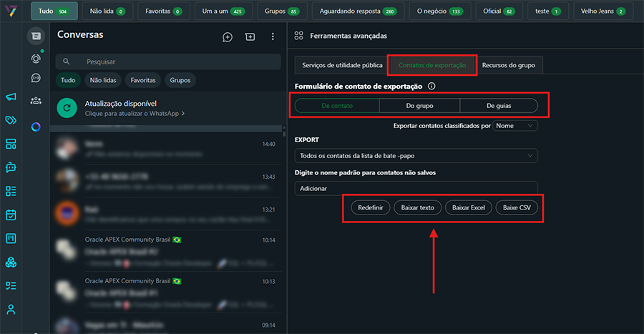Open the price tags icon in sidebar

(x=11, y=120)
